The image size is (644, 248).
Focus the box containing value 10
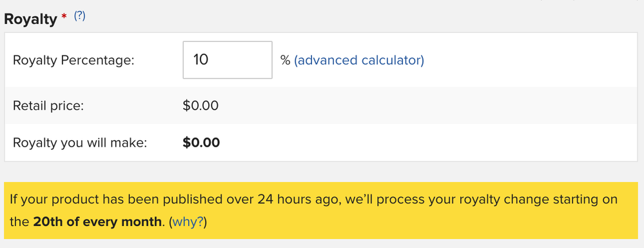point(228,60)
